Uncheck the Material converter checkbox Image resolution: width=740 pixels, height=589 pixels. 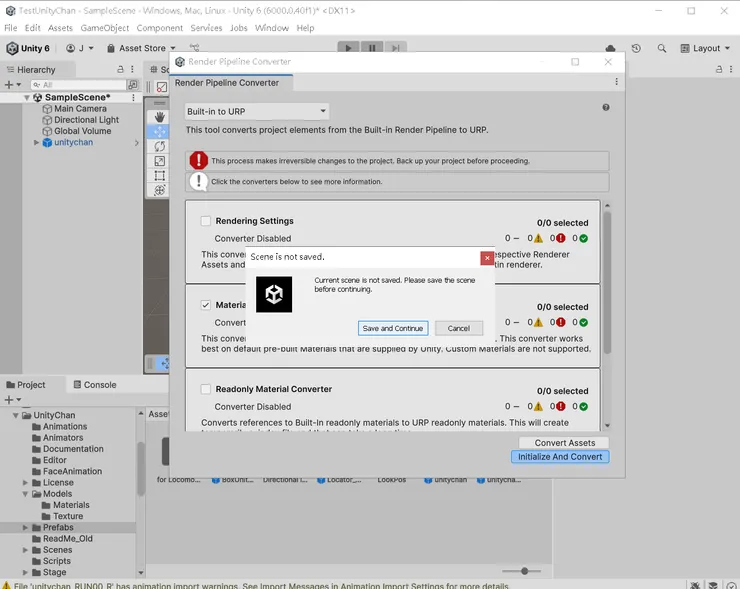205,305
